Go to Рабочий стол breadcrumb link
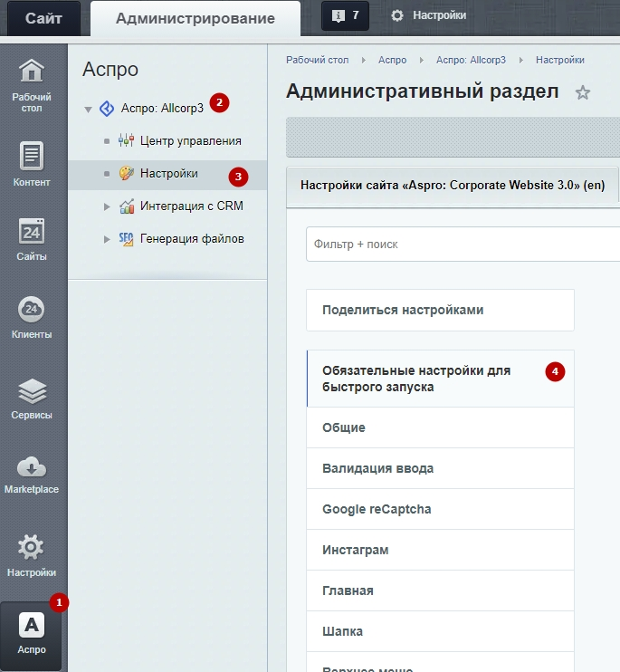Image resolution: width=620 pixels, height=672 pixels. point(318,60)
